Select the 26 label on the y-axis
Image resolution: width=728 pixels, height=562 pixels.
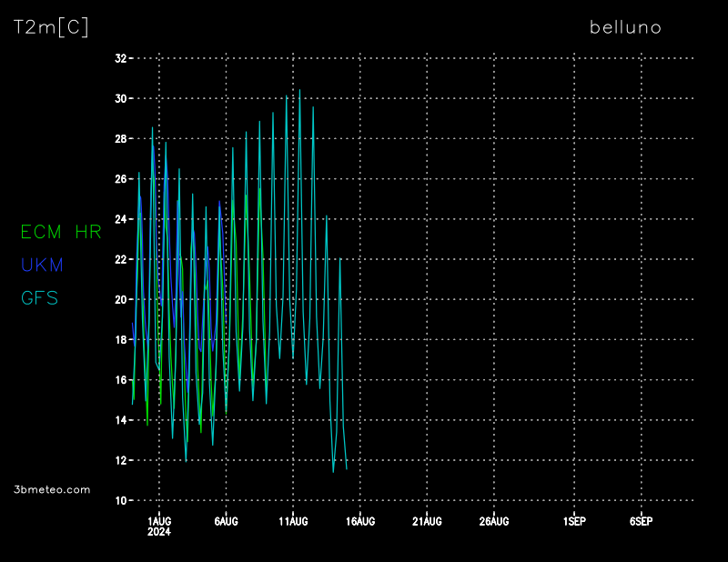pyautogui.click(x=120, y=179)
